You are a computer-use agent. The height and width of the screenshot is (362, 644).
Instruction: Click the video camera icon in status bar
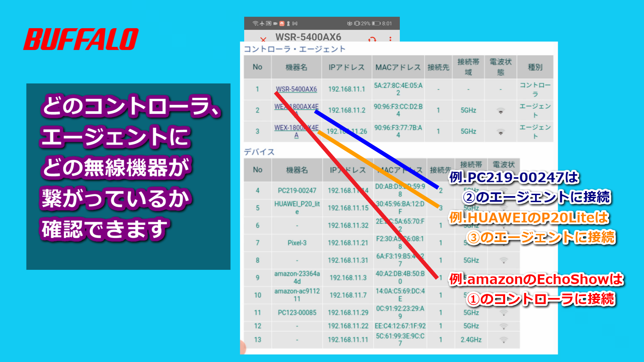(x=275, y=23)
